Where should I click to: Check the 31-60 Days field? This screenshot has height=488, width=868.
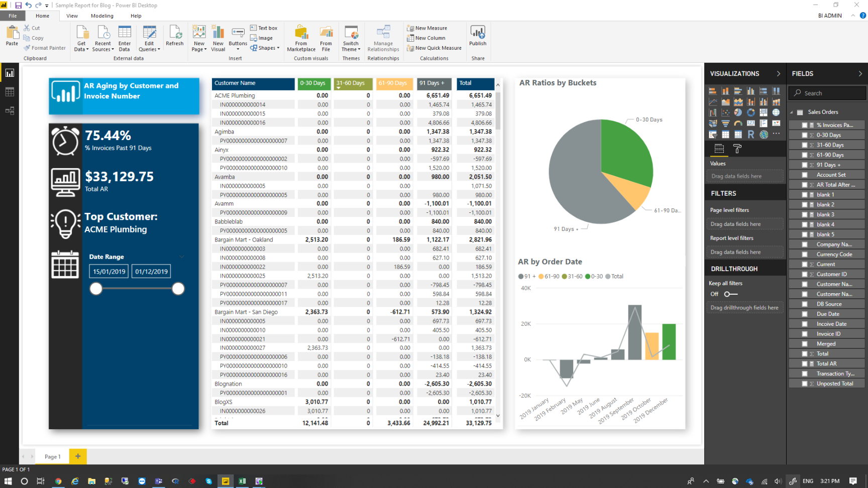(805, 145)
